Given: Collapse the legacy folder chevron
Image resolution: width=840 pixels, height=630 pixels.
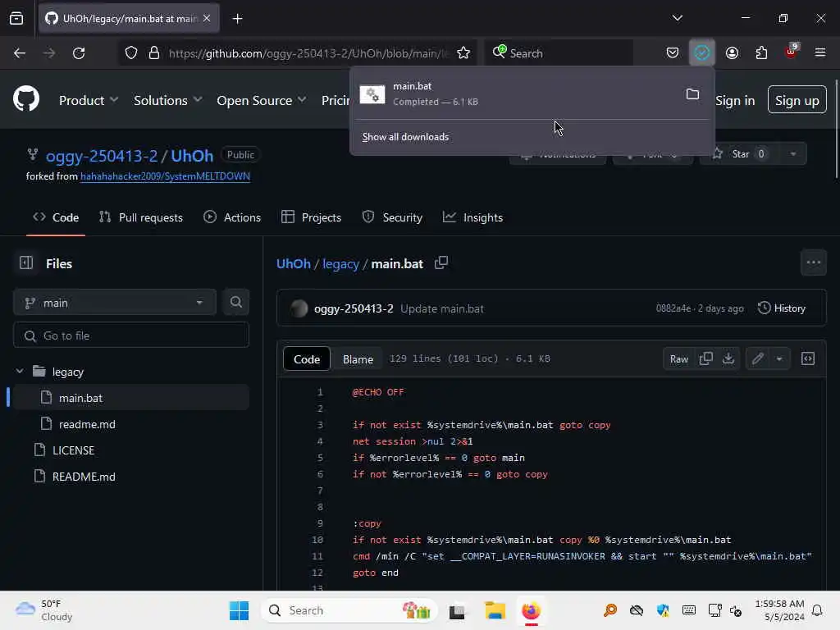Looking at the screenshot, I should (x=20, y=372).
